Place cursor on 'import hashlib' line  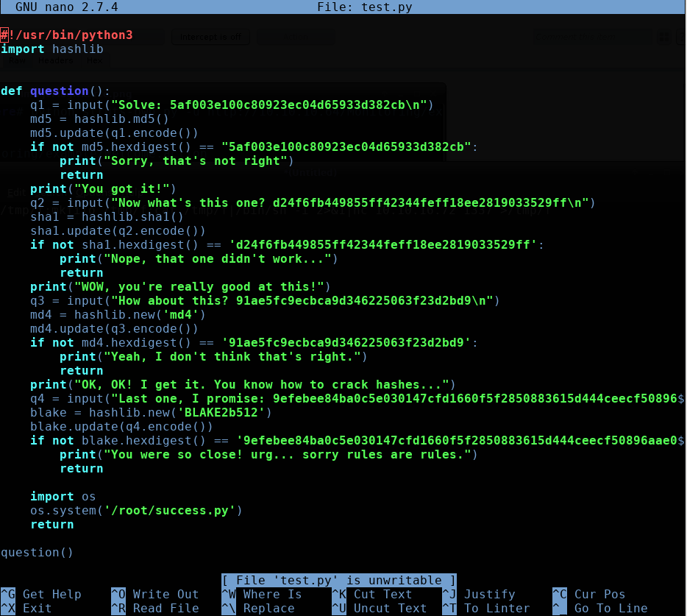click(52, 49)
